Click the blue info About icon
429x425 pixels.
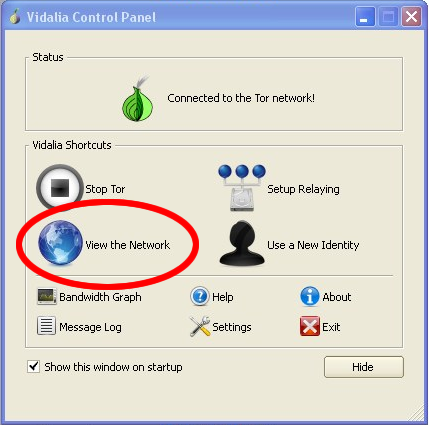(310, 296)
